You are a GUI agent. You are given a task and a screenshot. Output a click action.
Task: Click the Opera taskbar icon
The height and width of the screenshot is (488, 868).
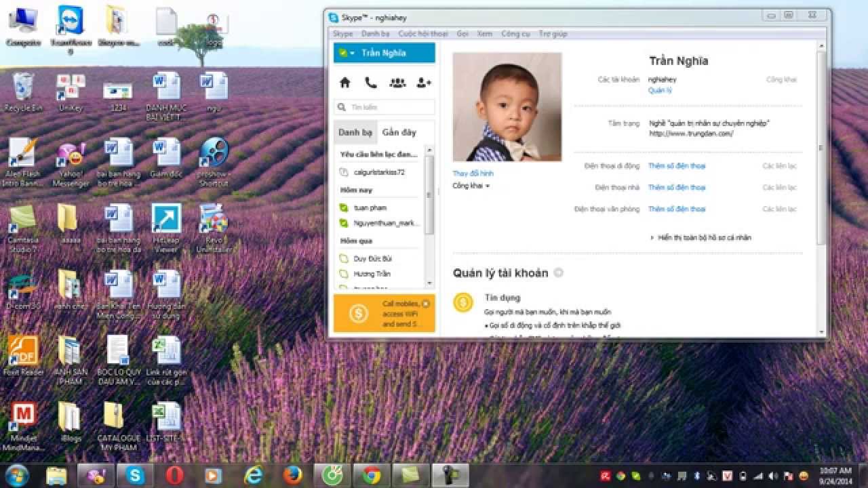(175, 475)
